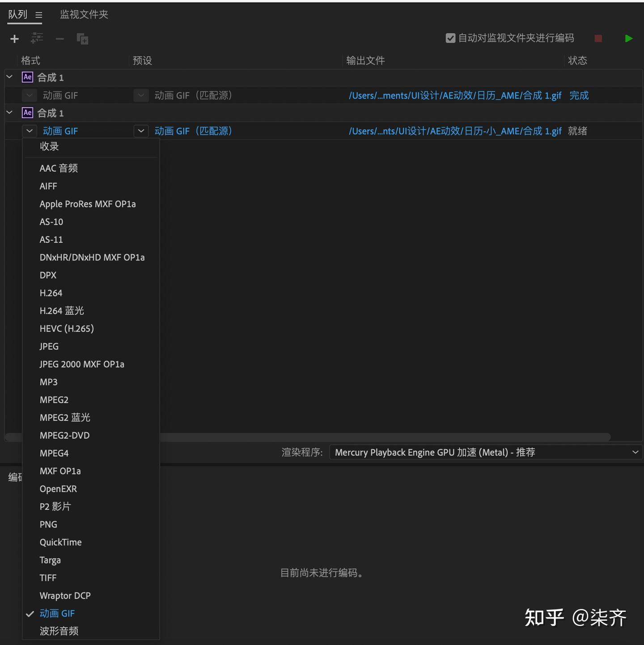Viewport: 644px width, 645px height.
Task: Open the preset dropdown arrow of the 就绪 row
Action: [x=141, y=131]
